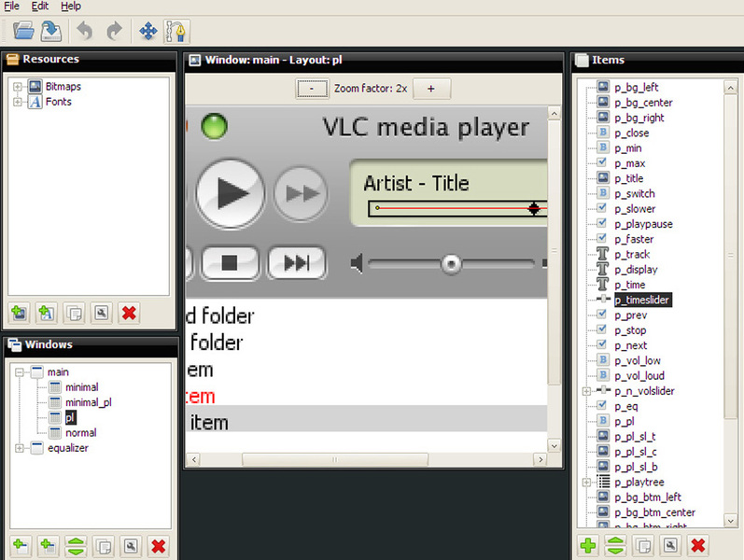Click fast-forward button in skin preview
This screenshot has height=560, width=744.
click(x=301, y=193)
